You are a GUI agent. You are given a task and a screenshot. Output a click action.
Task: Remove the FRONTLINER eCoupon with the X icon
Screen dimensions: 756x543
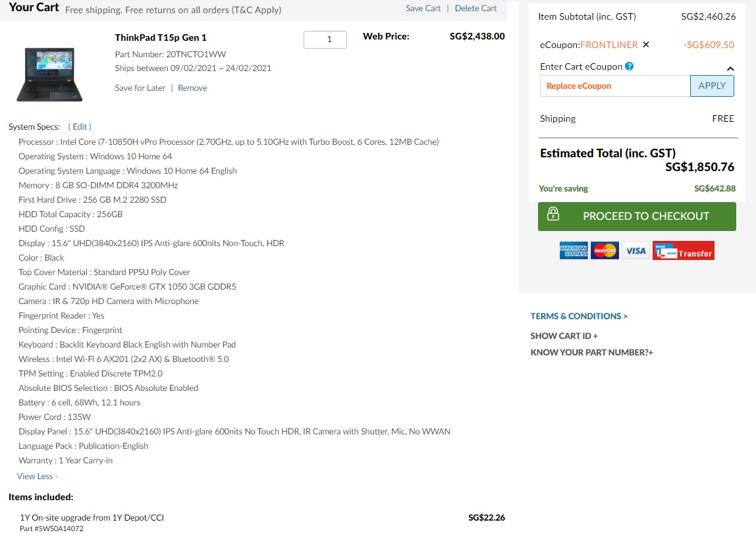pyautogui.click(x=646, y=45)
